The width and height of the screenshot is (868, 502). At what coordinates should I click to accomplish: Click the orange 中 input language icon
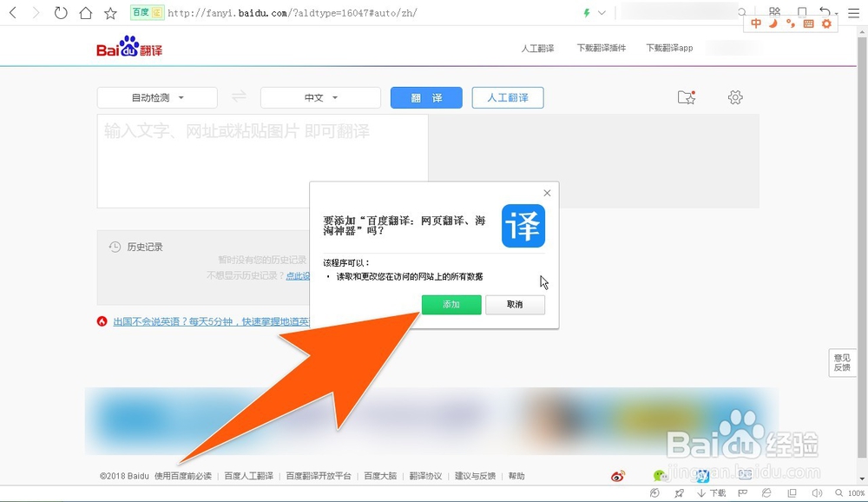[x=756, y=23]
